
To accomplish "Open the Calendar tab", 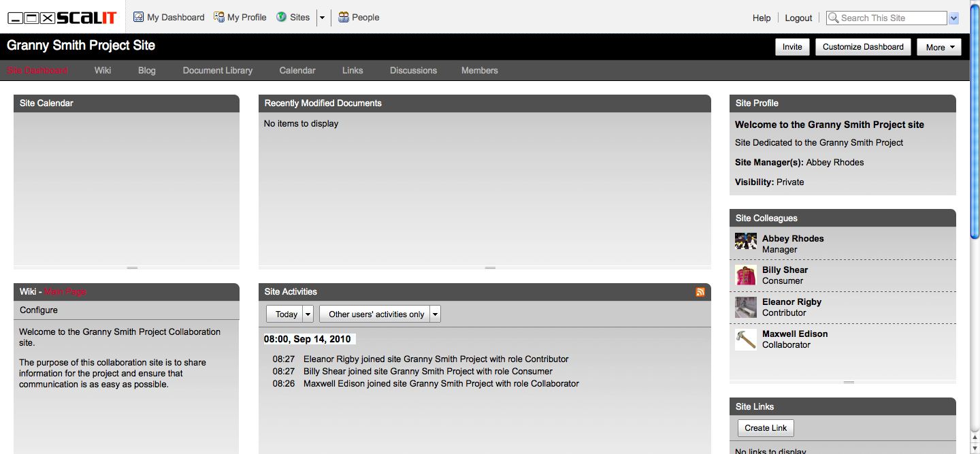I will pyautogui.click(x=297, y=70).
